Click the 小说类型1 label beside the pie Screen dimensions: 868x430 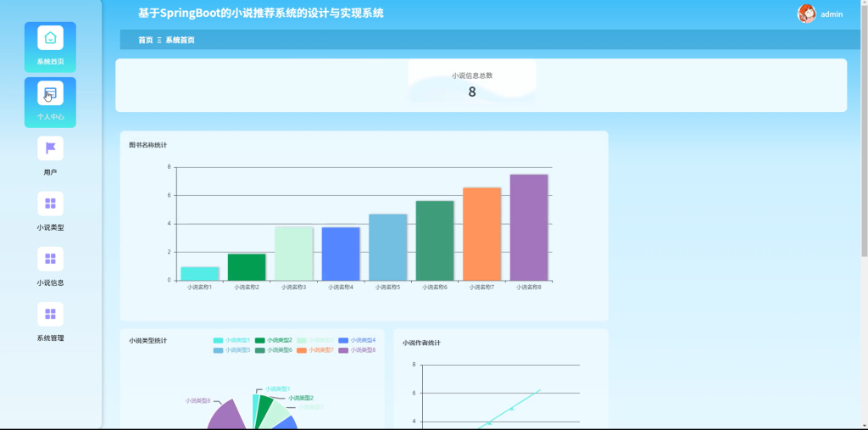[278, 389]
